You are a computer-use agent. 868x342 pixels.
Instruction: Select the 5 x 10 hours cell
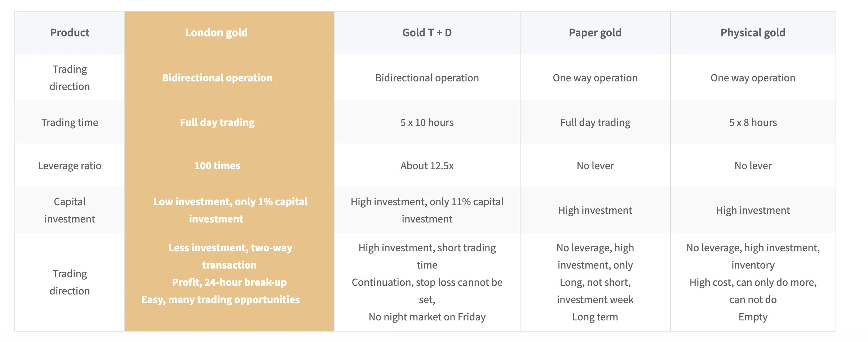[427, 122]
